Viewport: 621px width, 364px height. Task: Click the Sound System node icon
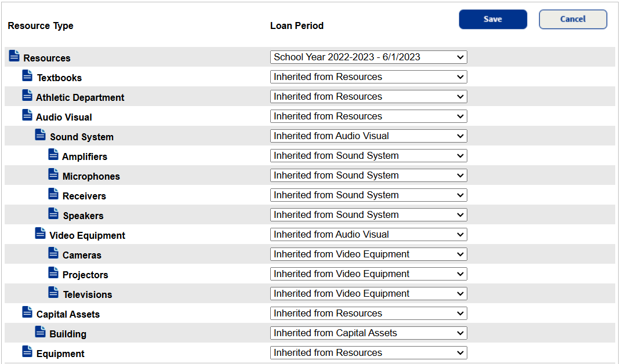(40, 133)
